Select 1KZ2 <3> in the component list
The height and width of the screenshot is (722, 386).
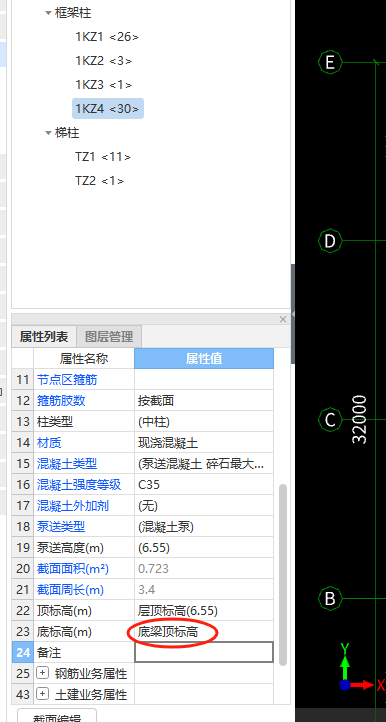tap(104, 61)
